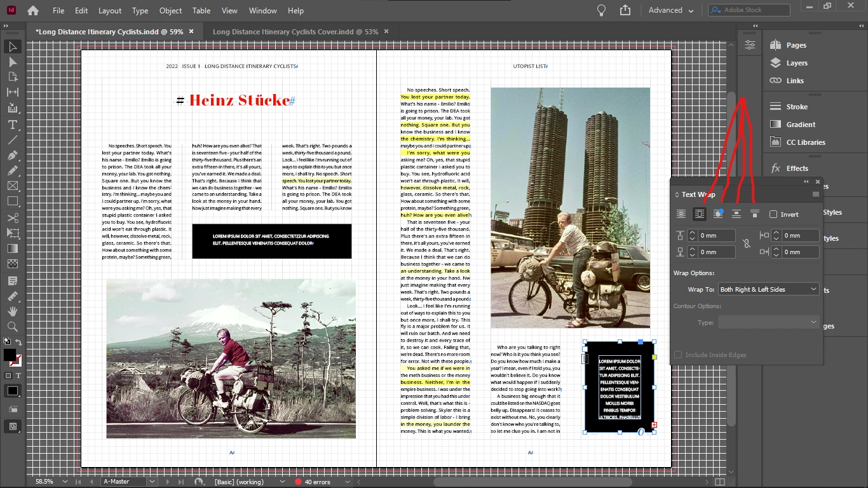Open the File menu
Image resolution: width=868 pixels, height=488 pixels.
tap(58, 10)
